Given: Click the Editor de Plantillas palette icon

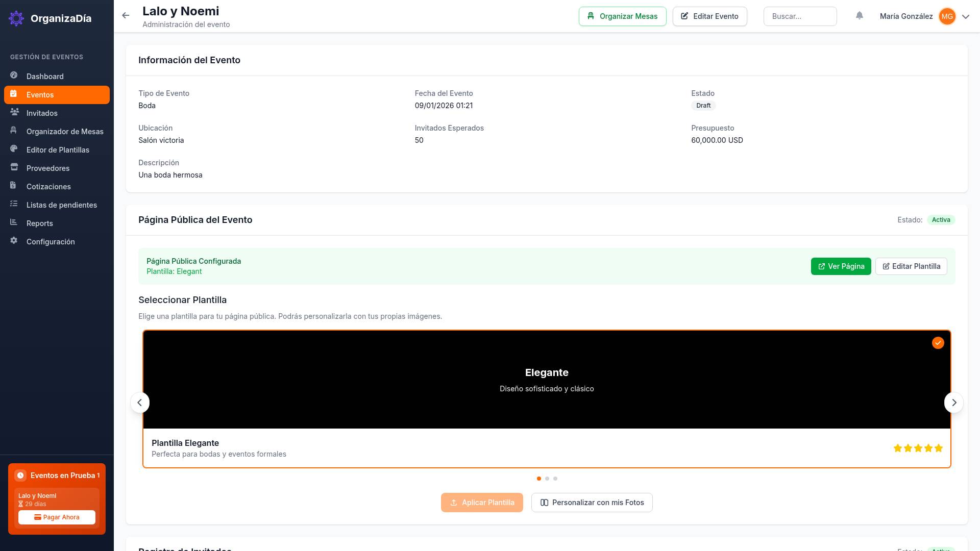Looking at the screenshot, I should tap(14, 149).
